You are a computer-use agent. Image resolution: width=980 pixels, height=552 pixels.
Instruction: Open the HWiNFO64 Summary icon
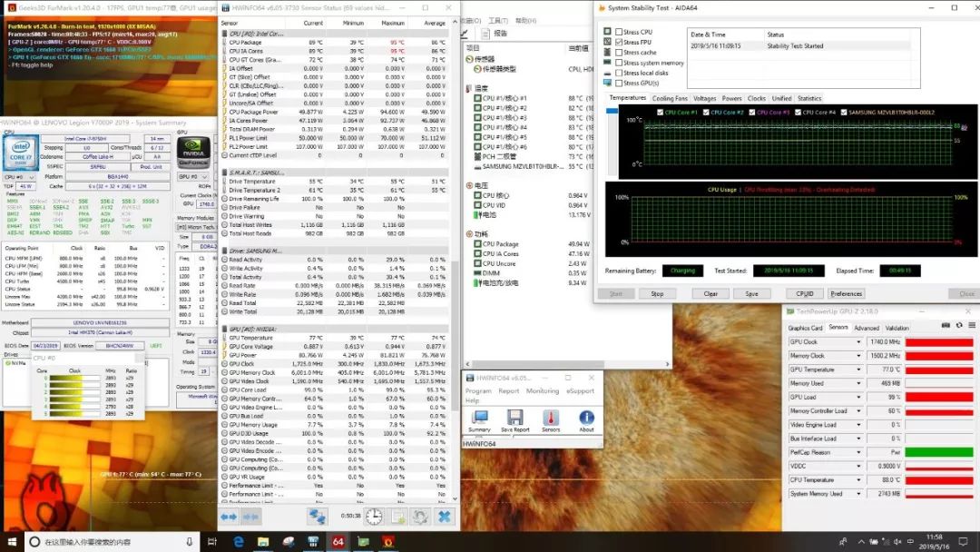click(479, 419)
